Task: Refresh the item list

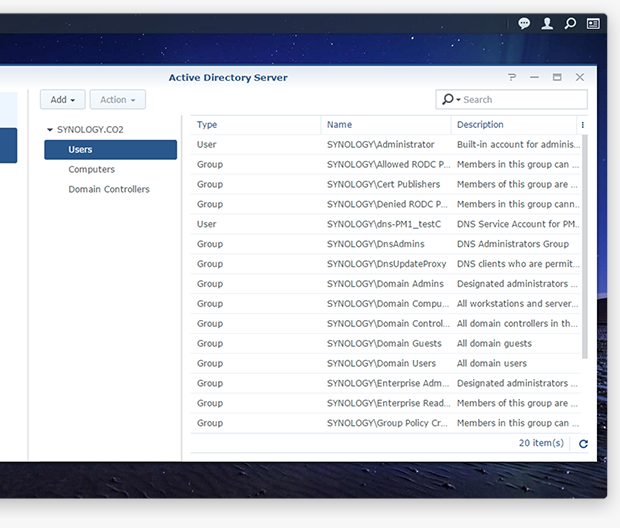Action: (x=583, y=444)
